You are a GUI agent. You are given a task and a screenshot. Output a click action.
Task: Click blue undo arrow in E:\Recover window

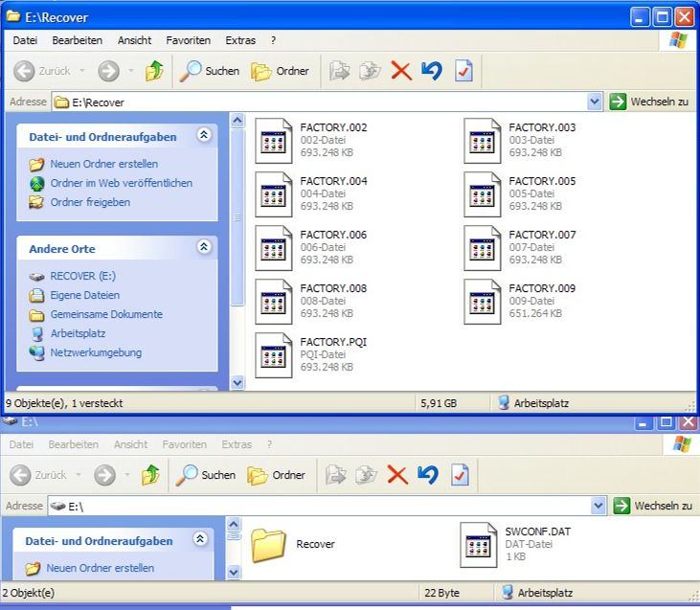[x=432, y=71]
